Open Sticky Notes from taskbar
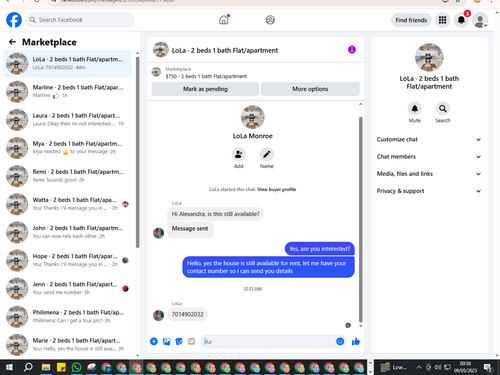The width and height of the screenshot is (500, 375). (x=61, y=367)
